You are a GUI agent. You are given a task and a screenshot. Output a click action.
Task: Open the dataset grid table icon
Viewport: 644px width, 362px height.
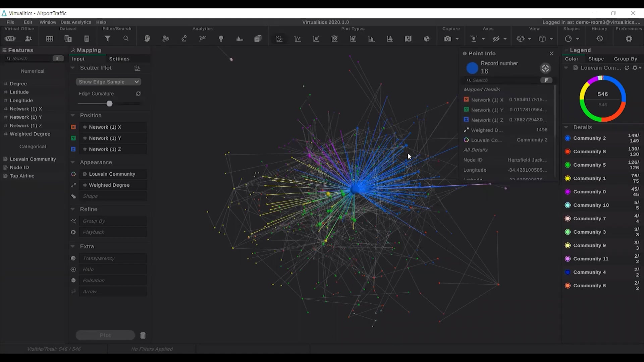coord(50,39)
